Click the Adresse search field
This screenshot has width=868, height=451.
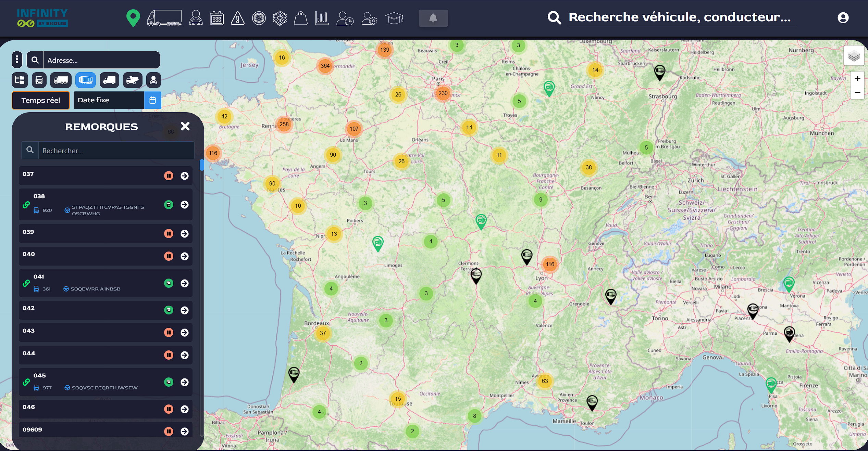point(102,60)
